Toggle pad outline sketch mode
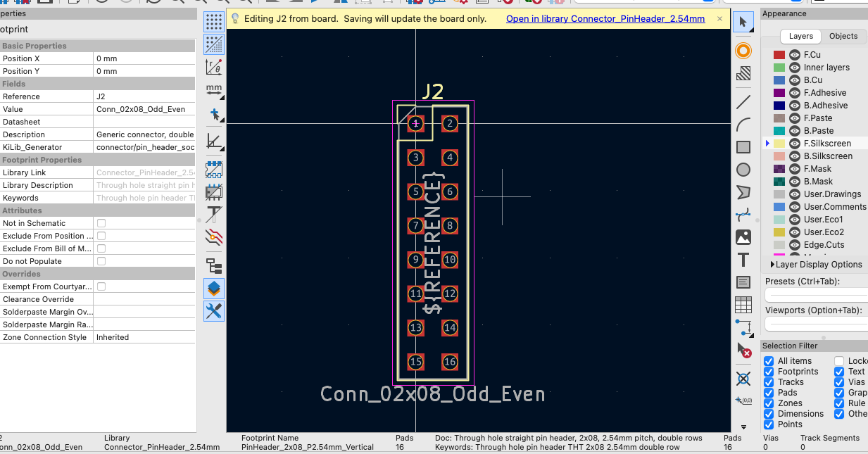Viewport: 868px width, 454px height. coord(214,169)
